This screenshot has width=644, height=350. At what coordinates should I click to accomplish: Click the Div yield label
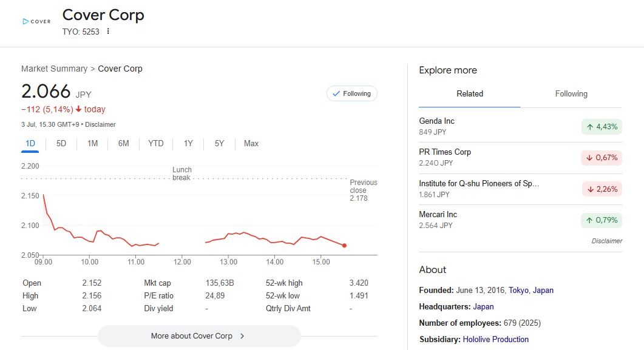158,308
